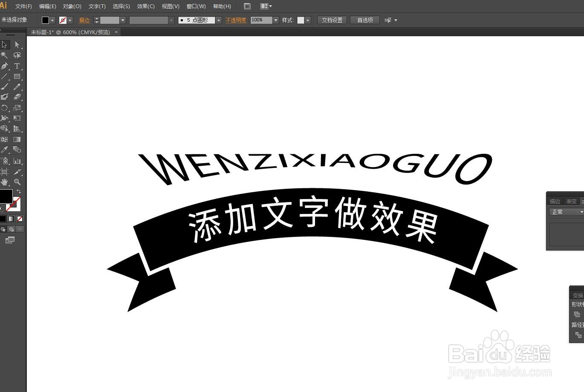
Task: Activate the Mesh tool
Action: click(x=5, y=139)
